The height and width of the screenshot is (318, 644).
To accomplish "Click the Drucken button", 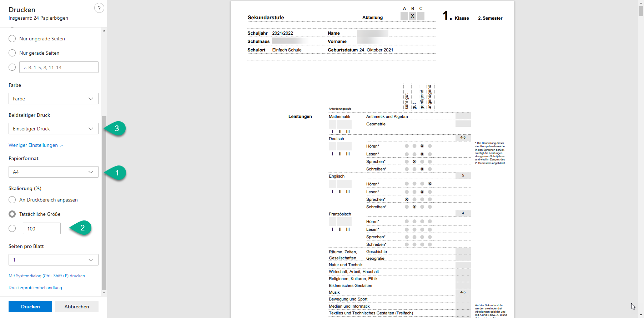I will 30,307.
